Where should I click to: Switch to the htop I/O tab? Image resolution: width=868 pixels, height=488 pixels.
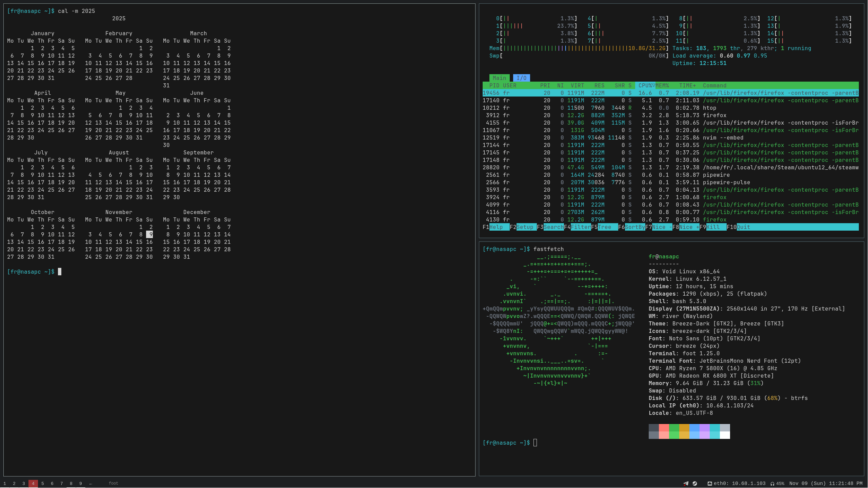(x=521, y=78)
